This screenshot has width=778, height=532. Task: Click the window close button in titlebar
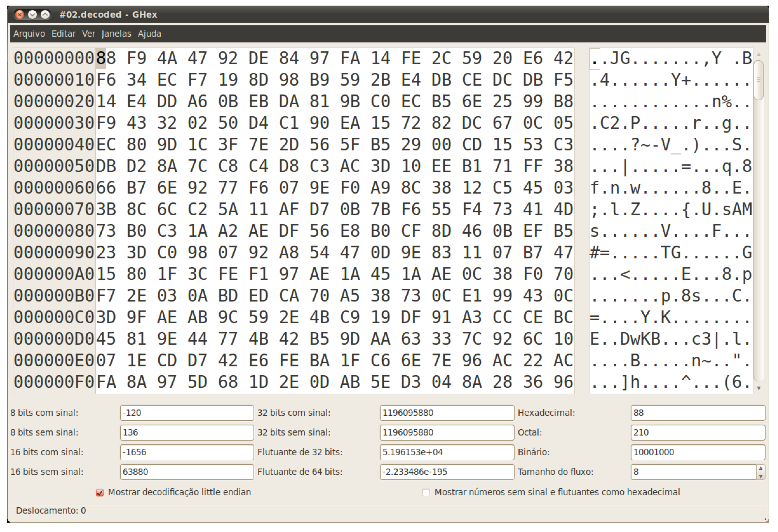(20, 14)
